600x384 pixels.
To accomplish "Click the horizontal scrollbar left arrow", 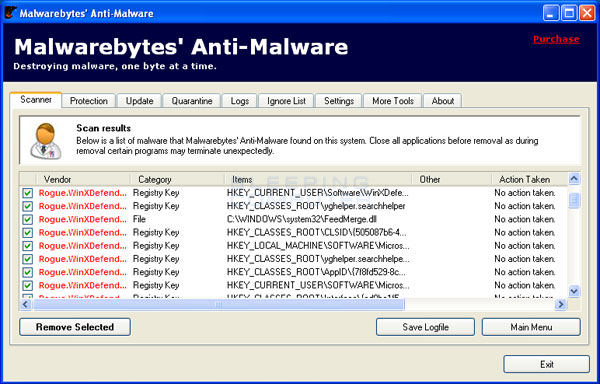I will pos(26,304).
